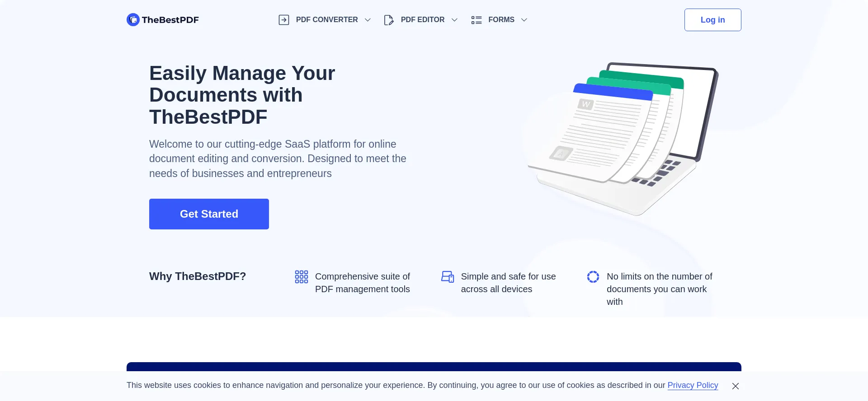Click the Log in button
The width and height of the screenshot is (868, 401).
coord(713,20)
